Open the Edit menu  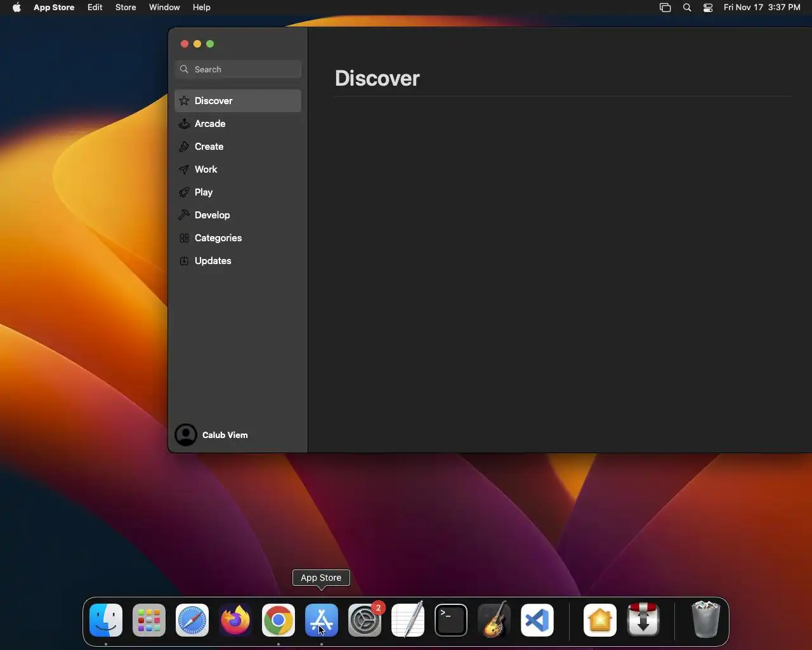pyautogui.click(x=95, y=8)
